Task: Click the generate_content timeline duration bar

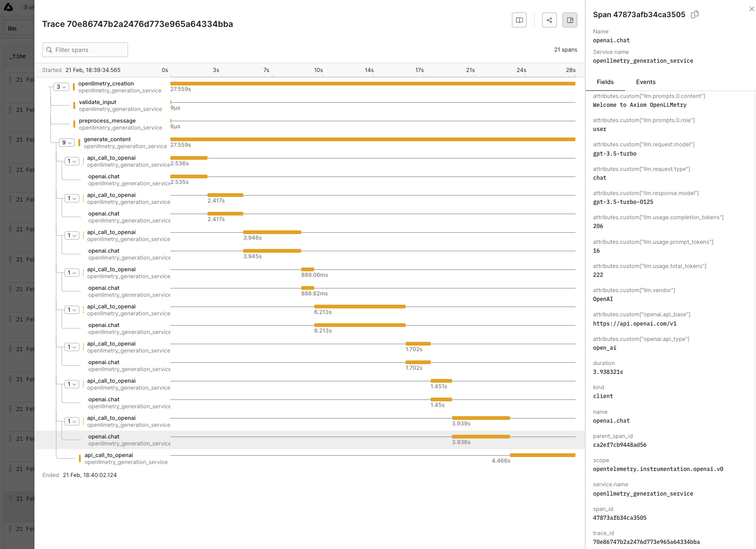Action: point(373,139)
